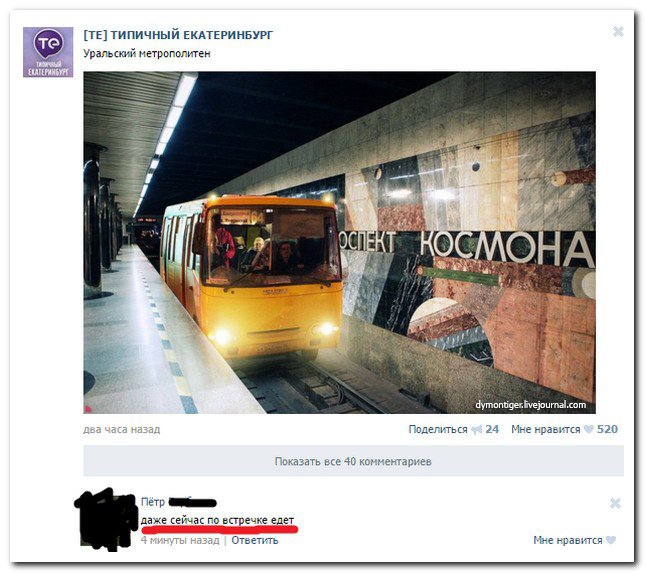Like the comment via Мне нравится
This screenshot has height=573, width=645.
(568, 540)
